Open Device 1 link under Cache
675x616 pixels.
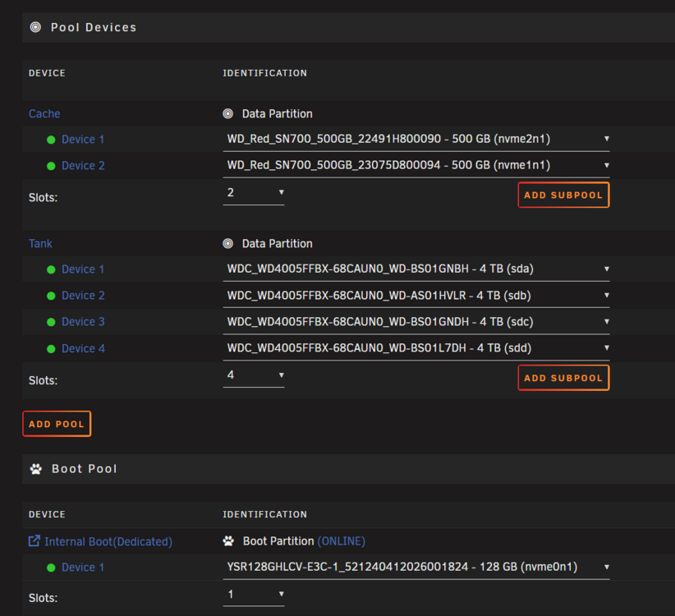(83, 140)
